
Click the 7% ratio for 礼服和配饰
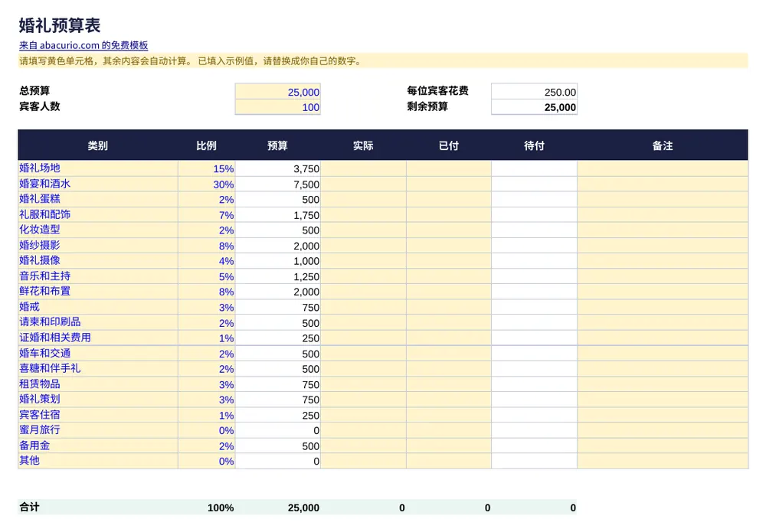206,215
